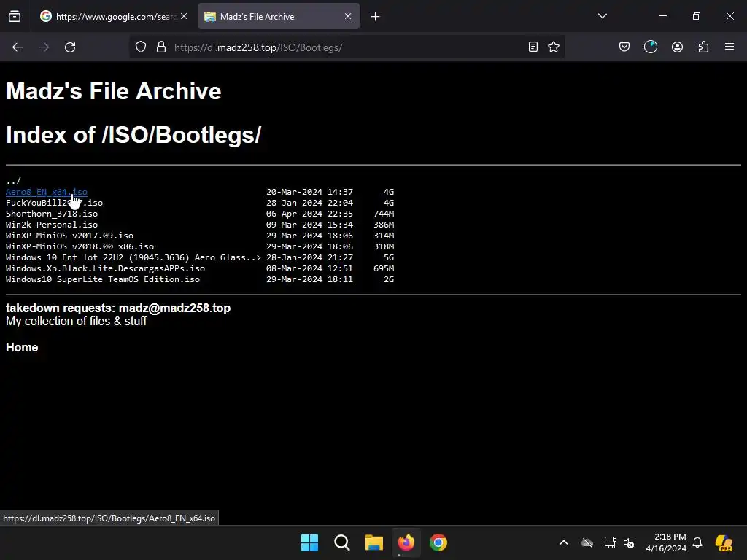Close the Madz's File Archive tab
This screenshot has width=747, height=560.
point(348,16)
